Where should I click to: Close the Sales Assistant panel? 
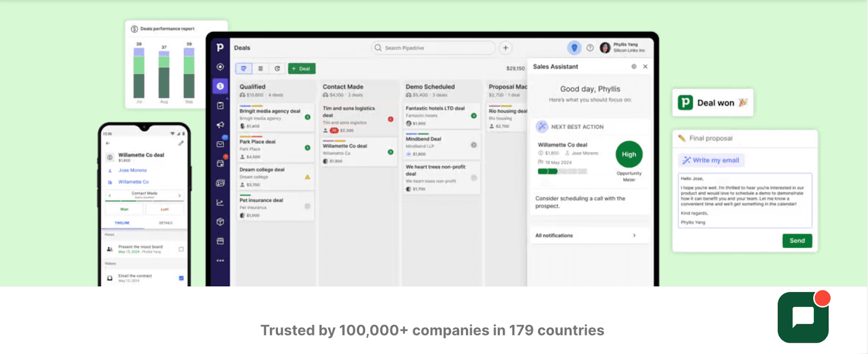(x=645, y=67)
